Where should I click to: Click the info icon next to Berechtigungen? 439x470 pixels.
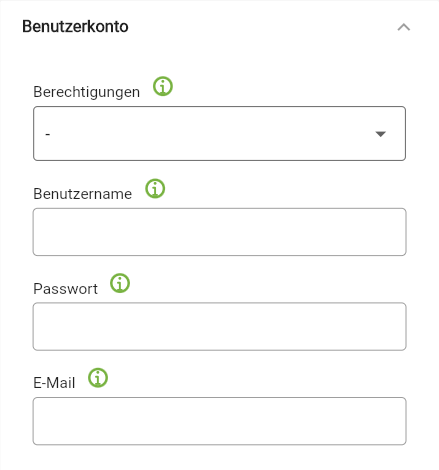163,86
